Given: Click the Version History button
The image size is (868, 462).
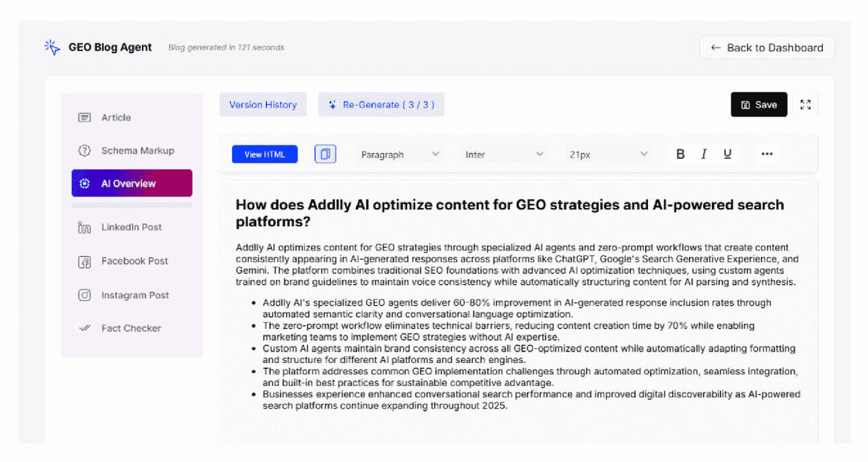Looking at the screenshot, I should [x=263, y=104].
